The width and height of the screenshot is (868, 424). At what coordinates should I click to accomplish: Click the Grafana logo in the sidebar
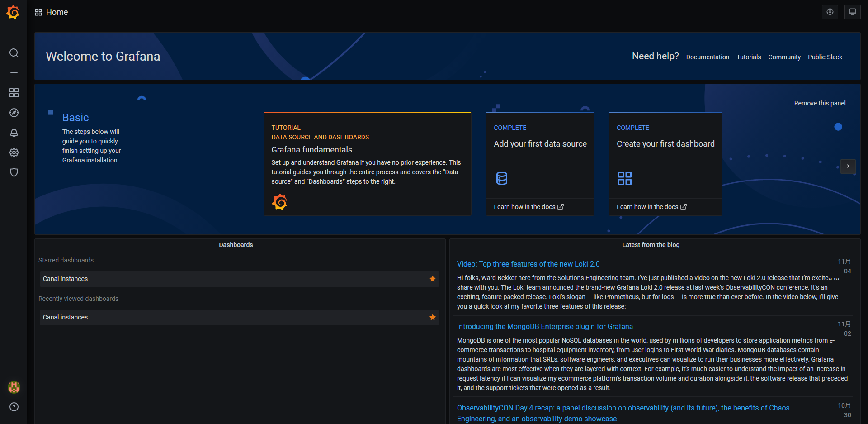[13, 12]
